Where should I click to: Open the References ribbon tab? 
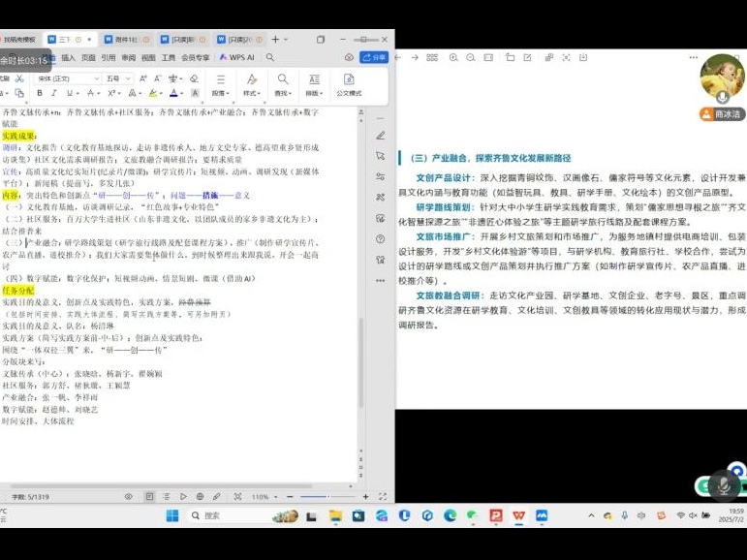(x=109, y=57)
